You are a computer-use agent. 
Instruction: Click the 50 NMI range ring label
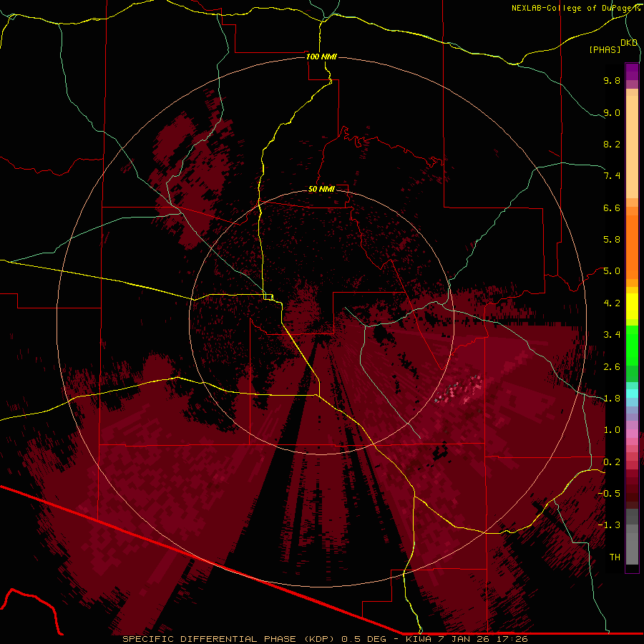321,189
